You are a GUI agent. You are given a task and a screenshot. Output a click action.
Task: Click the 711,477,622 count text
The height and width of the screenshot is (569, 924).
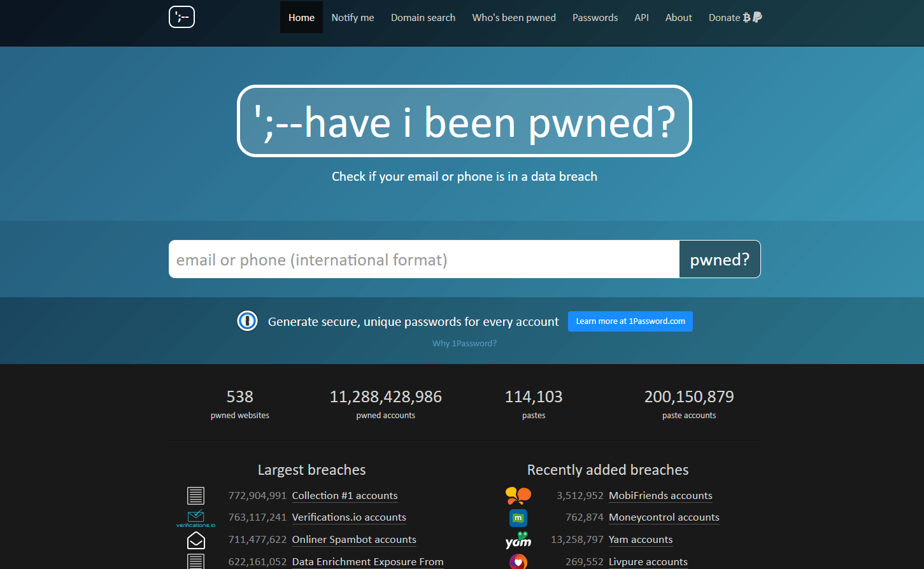pos(257,540)
